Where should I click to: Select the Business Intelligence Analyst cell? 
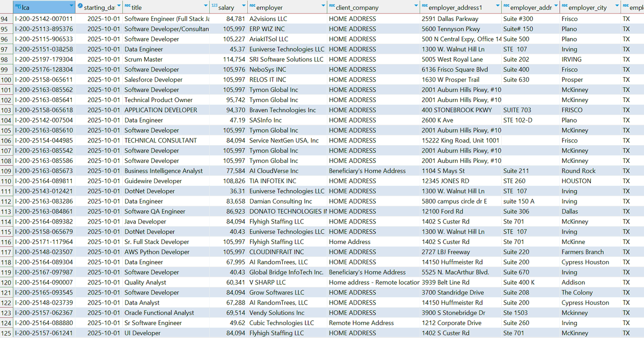166,171
